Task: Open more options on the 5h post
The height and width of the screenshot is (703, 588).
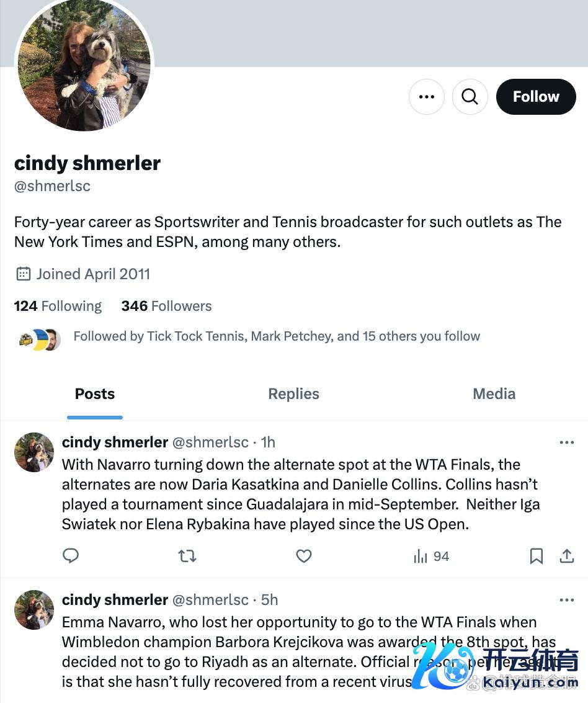Action: [567, 600]
